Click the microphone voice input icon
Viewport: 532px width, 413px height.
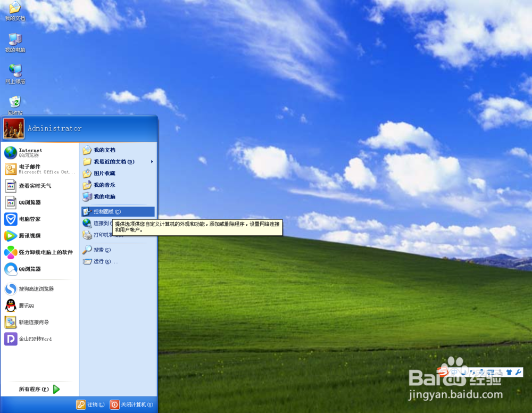click(482, 372)
